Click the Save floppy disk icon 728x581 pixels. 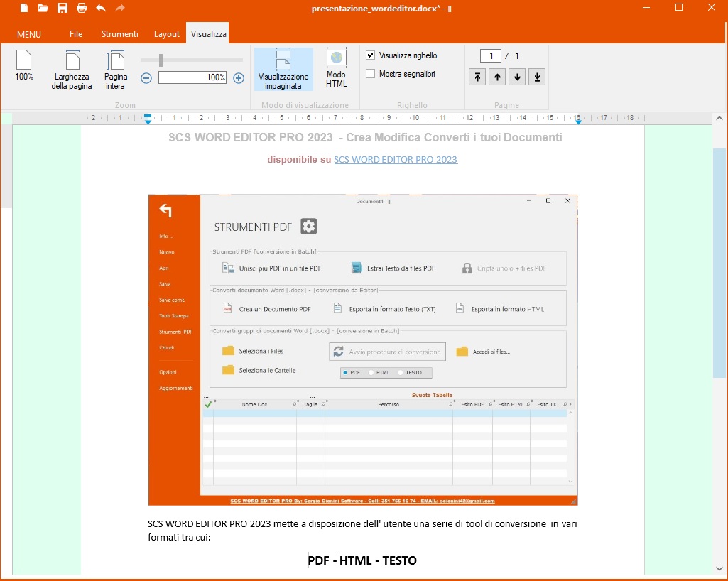pos(63,8)
